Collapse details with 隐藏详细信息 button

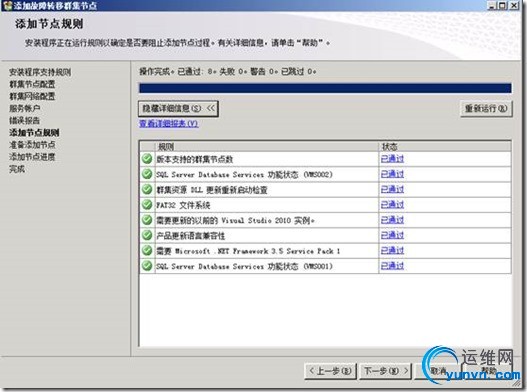point(178,109)
